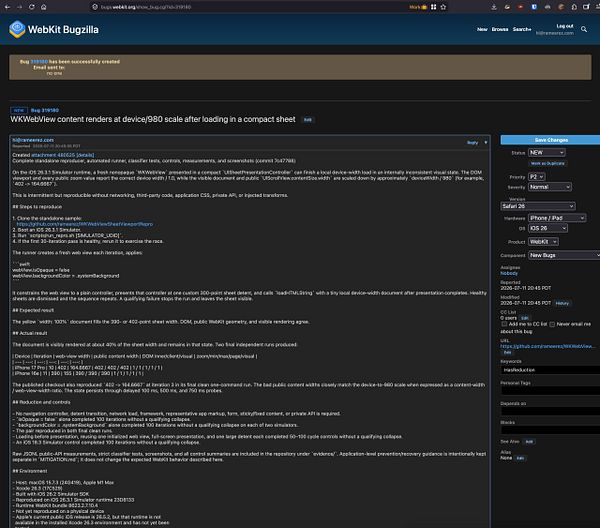The width and height of the screenshot is (600, 528).
Task: Open bug number link in success banner
Action: tap(39, 62)
